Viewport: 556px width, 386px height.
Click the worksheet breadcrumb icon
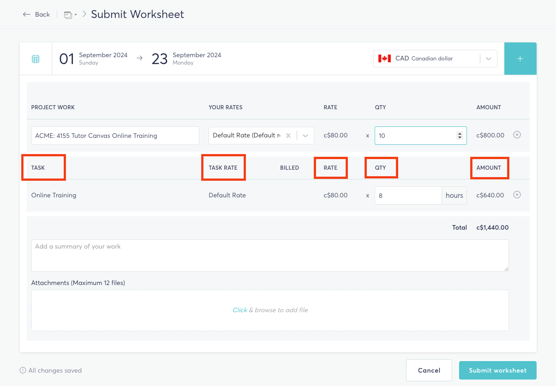point(68,15)
